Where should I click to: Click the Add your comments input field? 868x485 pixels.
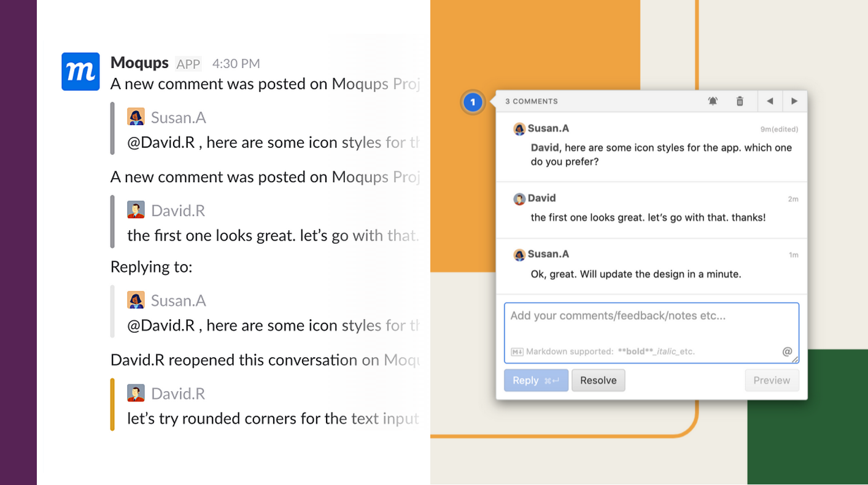(x=651, y=333)
